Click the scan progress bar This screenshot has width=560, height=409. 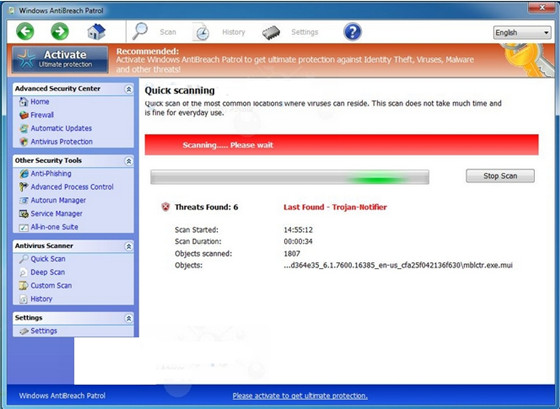[290, 177]
